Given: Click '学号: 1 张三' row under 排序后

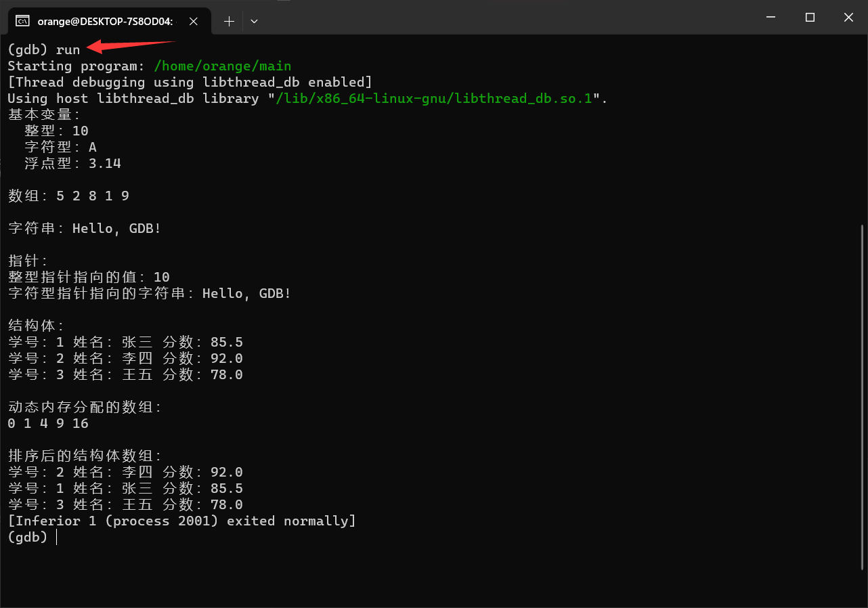Looking at the screenshot, I should (125, 489).
